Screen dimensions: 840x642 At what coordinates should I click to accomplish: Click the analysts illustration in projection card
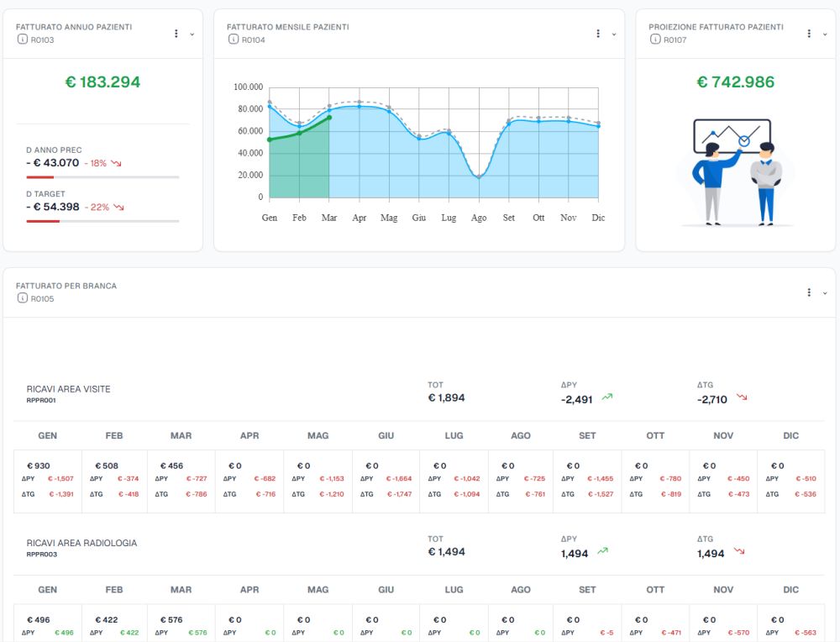735,172
